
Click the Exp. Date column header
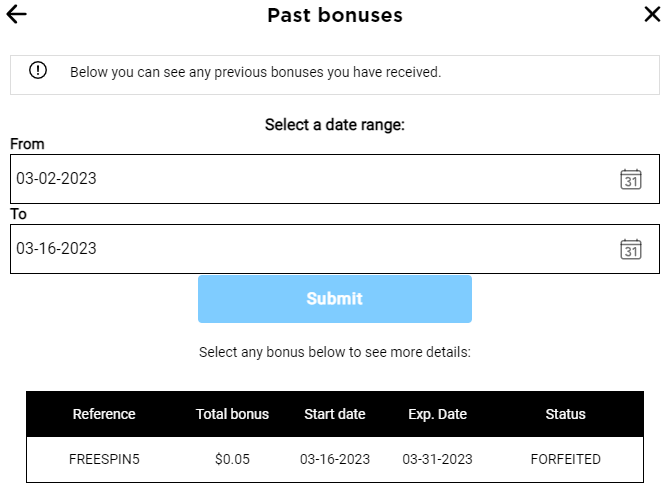coord(437,414)
